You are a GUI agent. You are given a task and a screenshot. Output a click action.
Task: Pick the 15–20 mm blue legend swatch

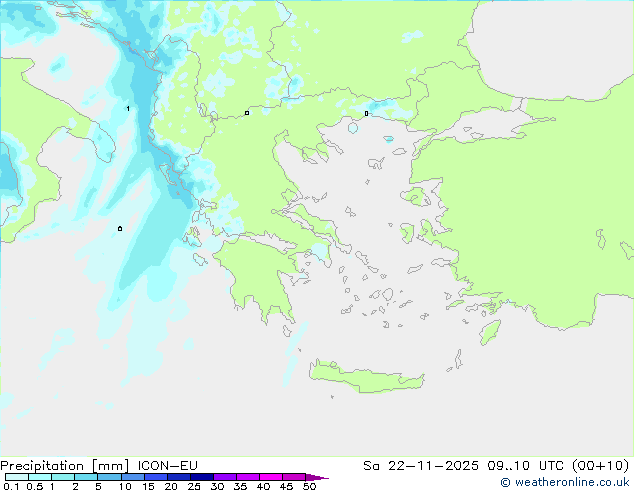tap(155, 477)
